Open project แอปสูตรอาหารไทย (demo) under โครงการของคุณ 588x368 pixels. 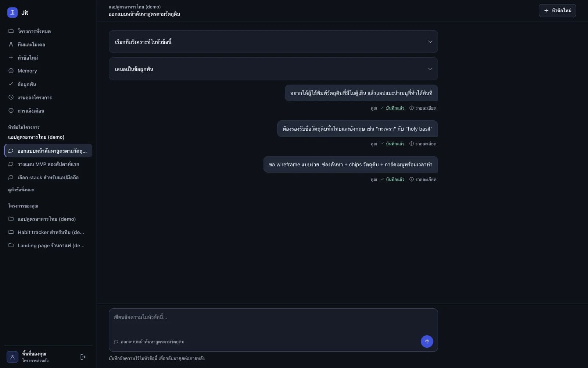click(x=48, y=219)
